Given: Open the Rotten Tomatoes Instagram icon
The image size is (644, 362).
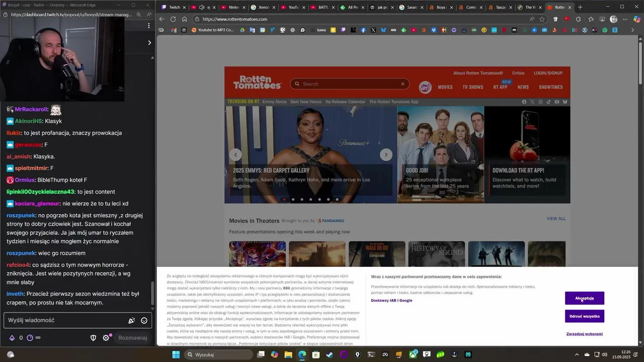Looking at the screenshot, I should [x=541, y=102].
